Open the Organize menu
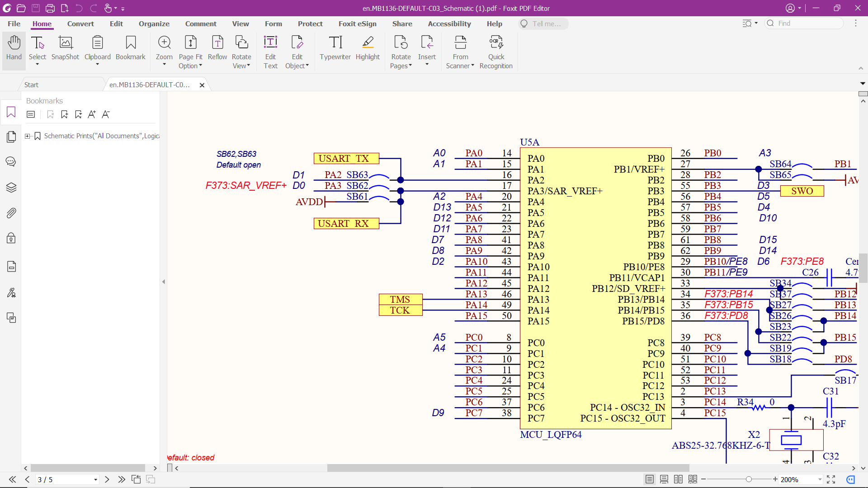The image size is (868, 488). coord(154,23)
